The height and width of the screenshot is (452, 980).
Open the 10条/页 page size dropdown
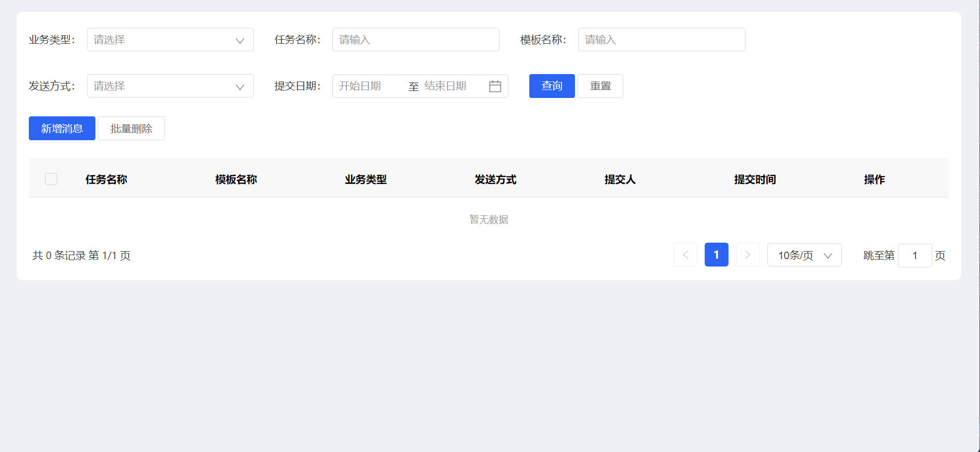[x=805, y=255]
